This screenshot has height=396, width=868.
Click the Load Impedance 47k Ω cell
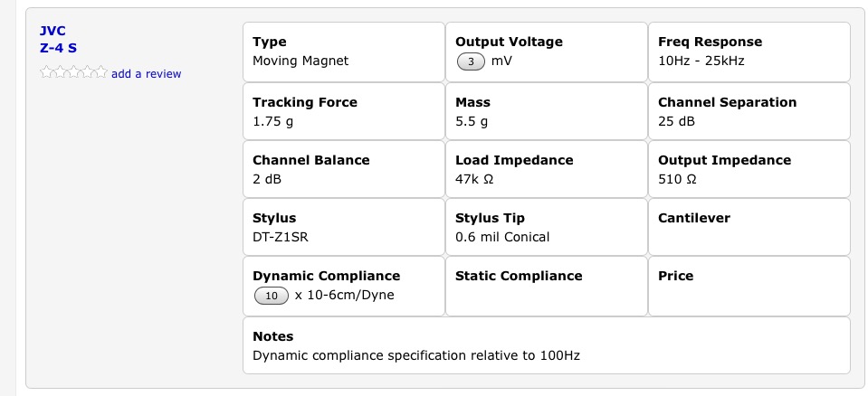tap(547, 169)
